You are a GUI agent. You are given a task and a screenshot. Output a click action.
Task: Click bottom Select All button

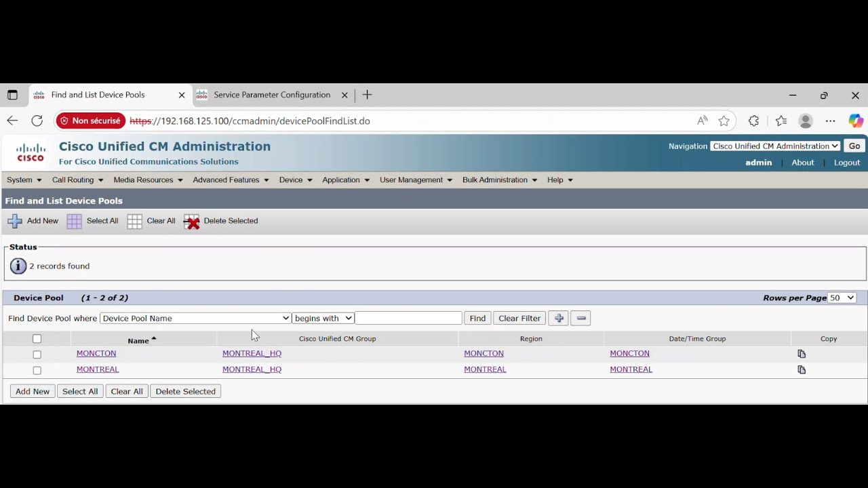click(80, 392)
